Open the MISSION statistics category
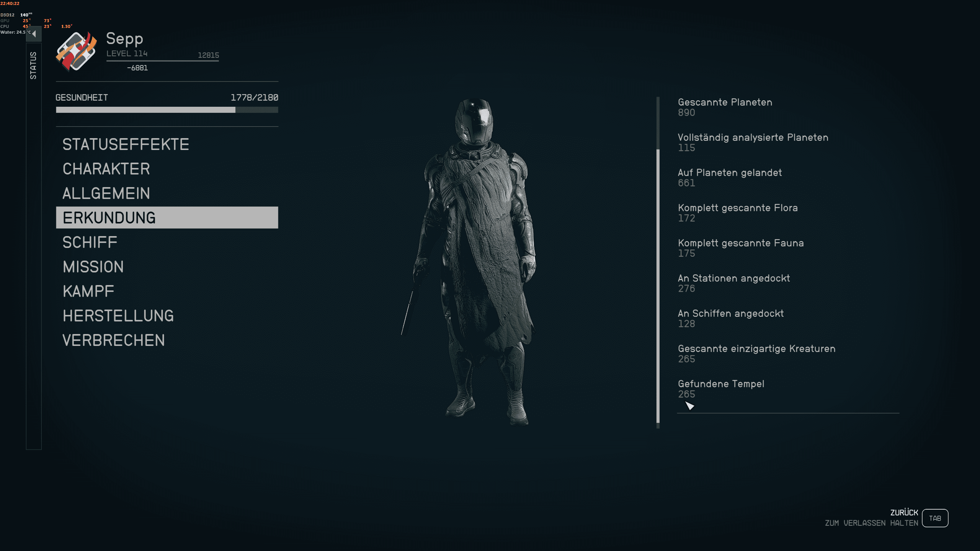980x551 pixels. (x=167, y=267)
